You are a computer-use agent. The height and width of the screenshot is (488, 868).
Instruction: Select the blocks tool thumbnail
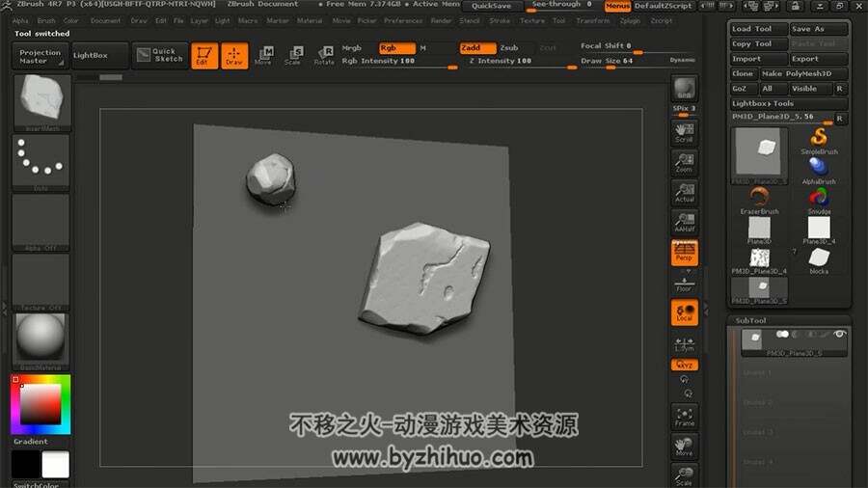819,260
